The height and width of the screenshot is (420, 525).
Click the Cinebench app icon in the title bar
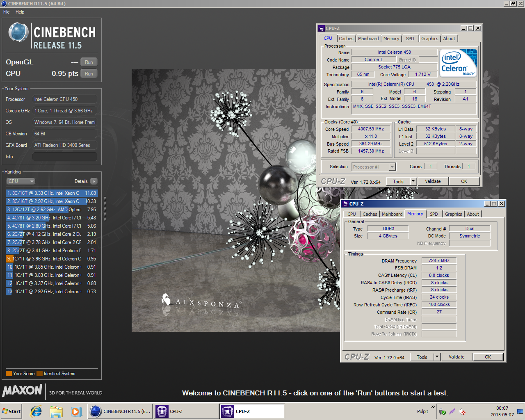click(x=4, y=4)
